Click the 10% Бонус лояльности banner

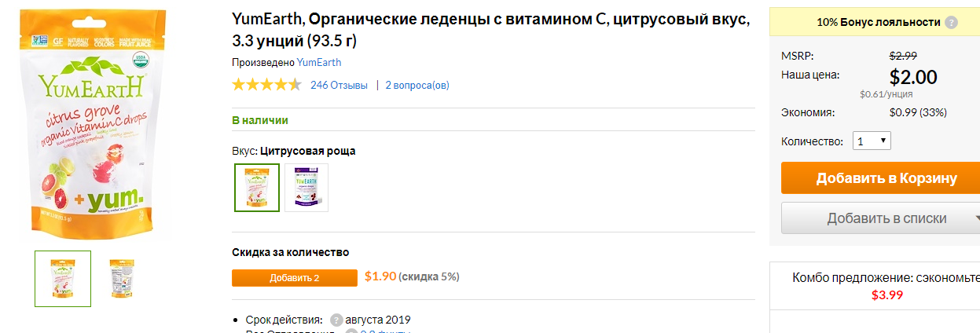[875, 22]
